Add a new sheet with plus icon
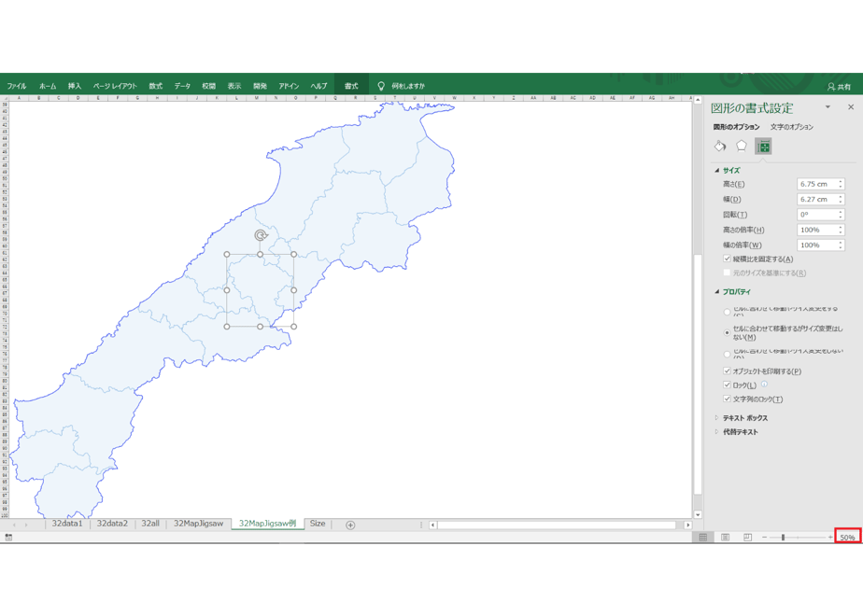This screenshot has width=863, height=616. coord(350,525)
